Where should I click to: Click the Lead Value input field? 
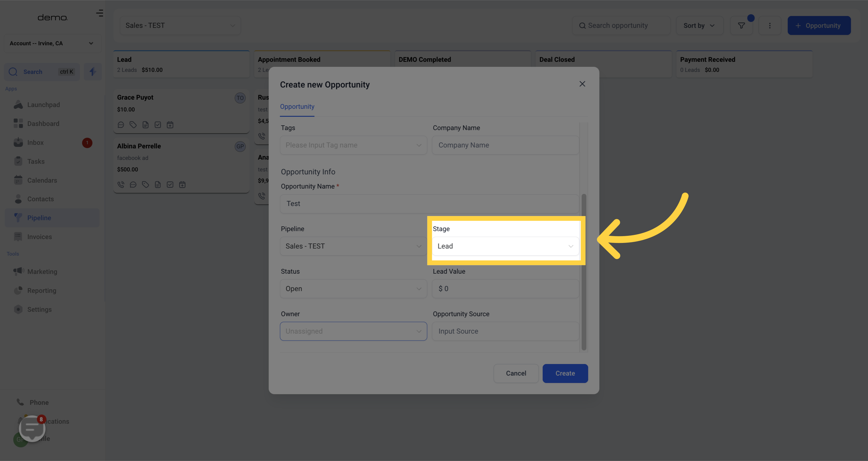pyautogui.click(x=505, y=289)
